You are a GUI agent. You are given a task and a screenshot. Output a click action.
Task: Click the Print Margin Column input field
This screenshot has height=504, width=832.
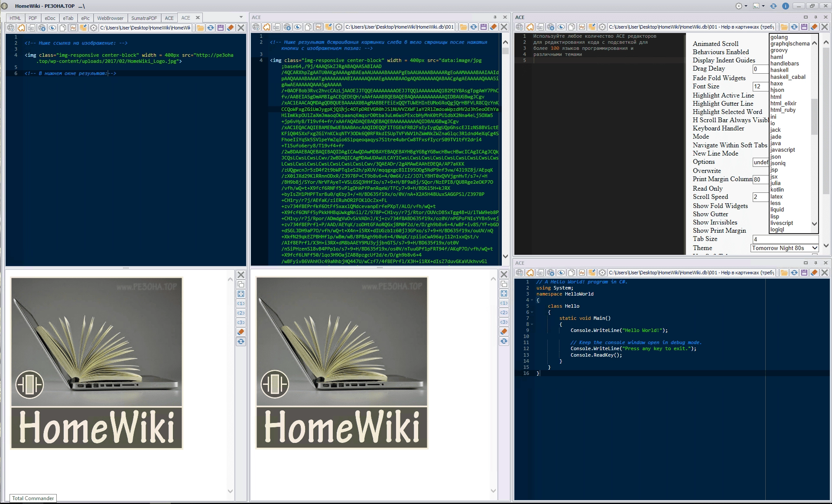[760, 179]
